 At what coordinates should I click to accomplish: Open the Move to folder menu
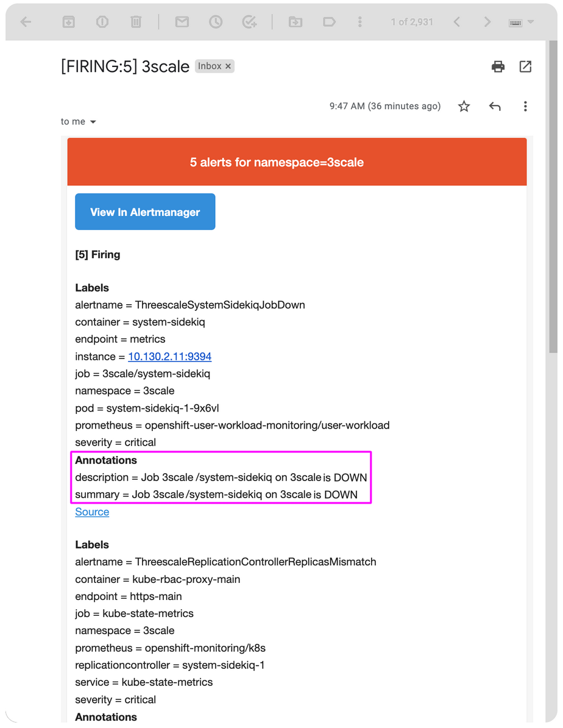pyautogui.click(x=295, y=22)
